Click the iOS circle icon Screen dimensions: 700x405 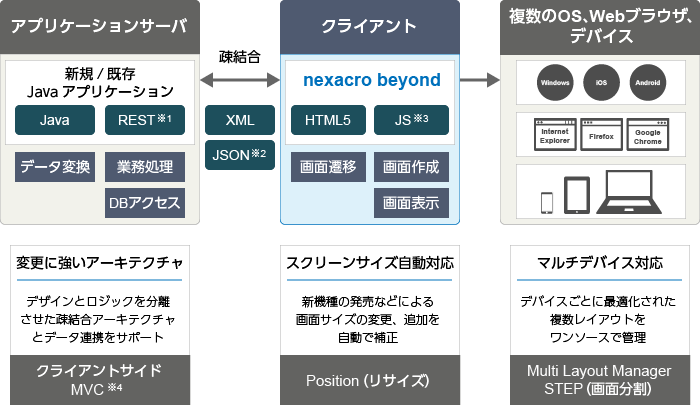pos(601,83)
